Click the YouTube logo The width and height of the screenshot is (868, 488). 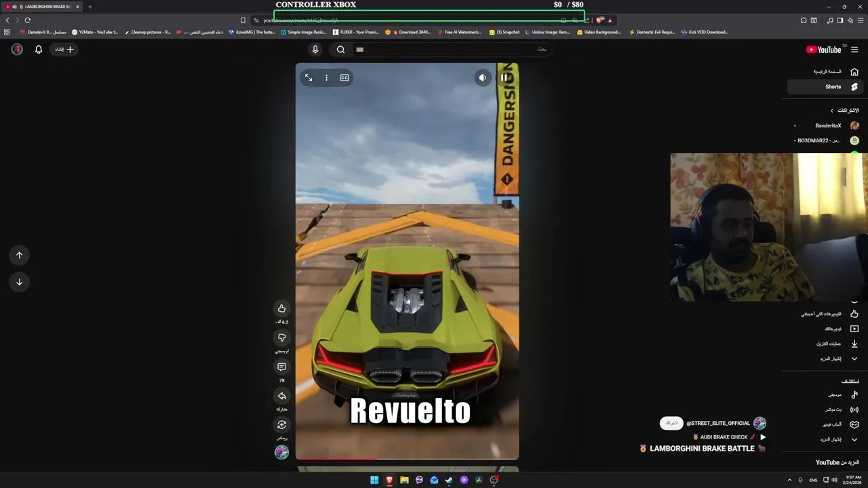(823, 49)
